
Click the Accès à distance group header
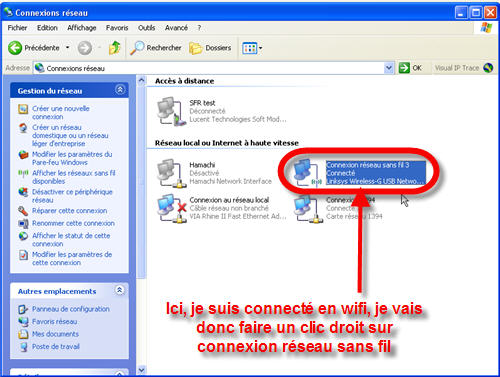pos(184,81)
